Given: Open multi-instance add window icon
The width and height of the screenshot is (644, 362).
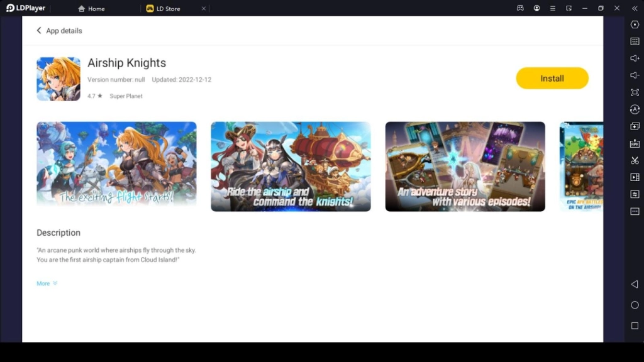Looking at the screenshot, I should pyautogui.click(x=635, y=126).
